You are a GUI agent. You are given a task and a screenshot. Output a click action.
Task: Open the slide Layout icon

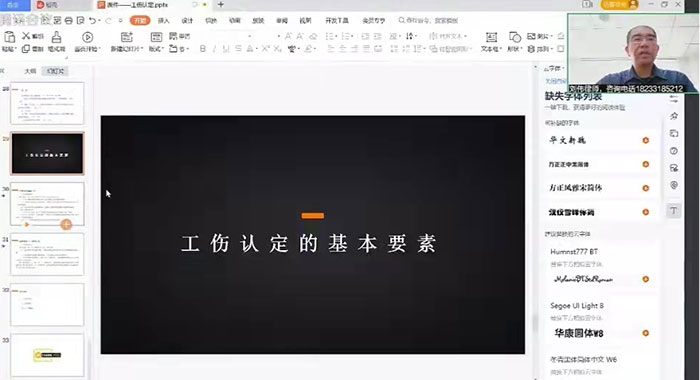click(156, 37)
